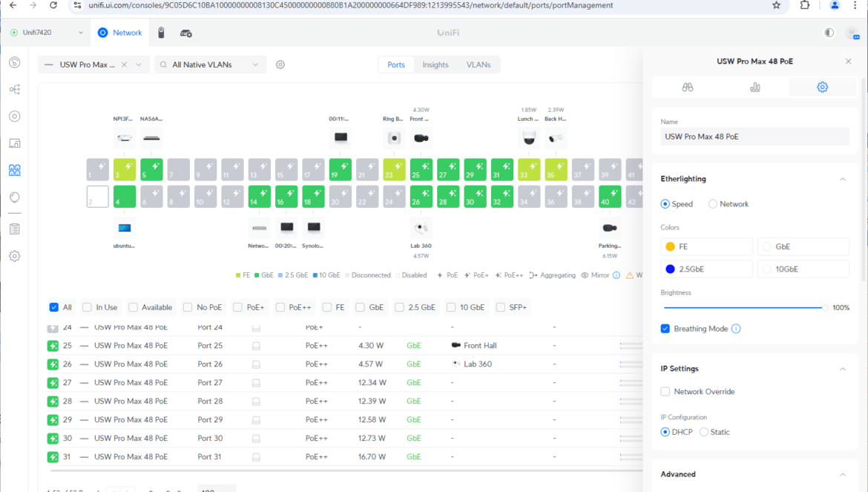This screenshot has width=868, height=492.
Task: Toggle the dark/light theme icon
Action: click(829, 33)
